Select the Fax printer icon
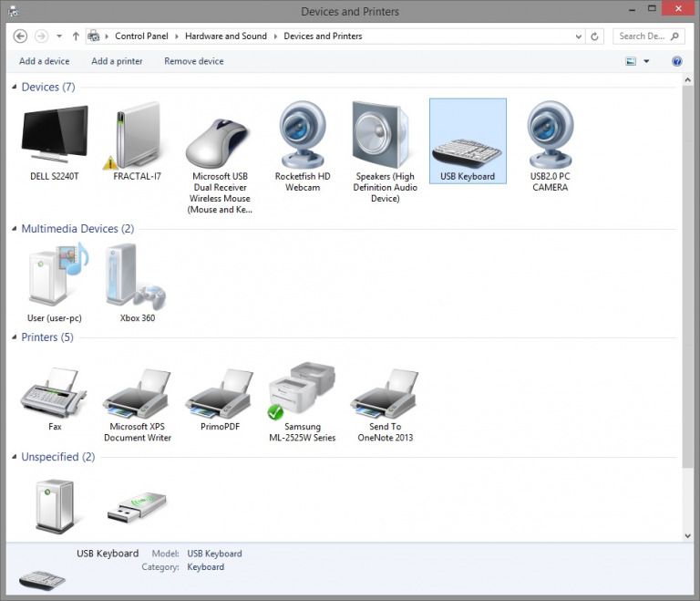This screenshot has width=700, height=601. [x=55, y=394]
